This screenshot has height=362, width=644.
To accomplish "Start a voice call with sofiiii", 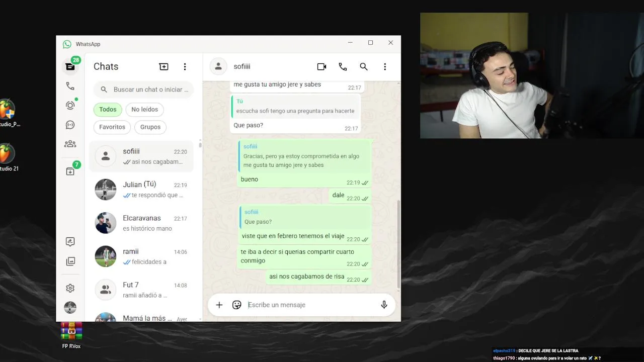I will (343, 66).
